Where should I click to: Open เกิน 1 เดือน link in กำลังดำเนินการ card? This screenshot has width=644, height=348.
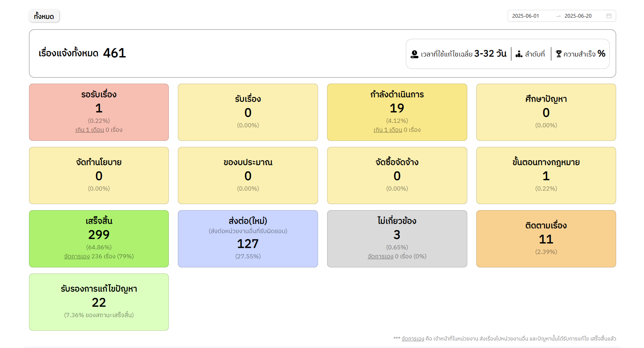pyautogui.click(x=388, y=130)
